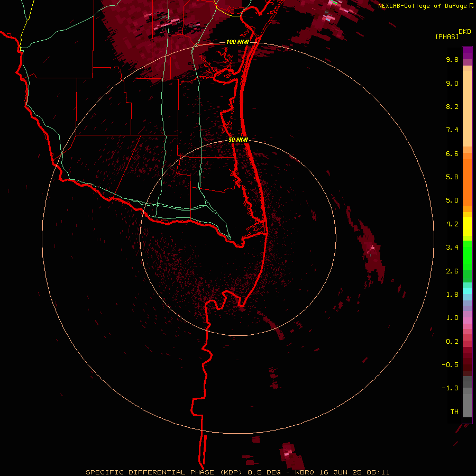Click the pink KDP core in the eastern offshore cell
The height and width of the screenshot is (476, 476).
pos(372,249)
